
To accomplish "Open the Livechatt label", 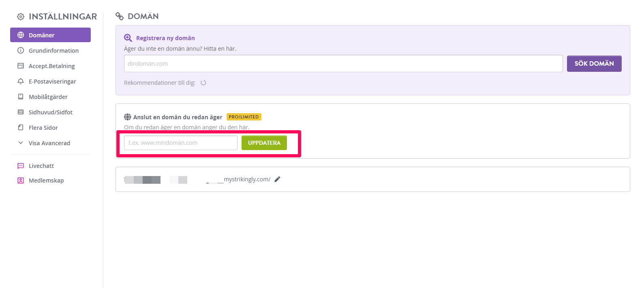I will [x=41, y=166].
